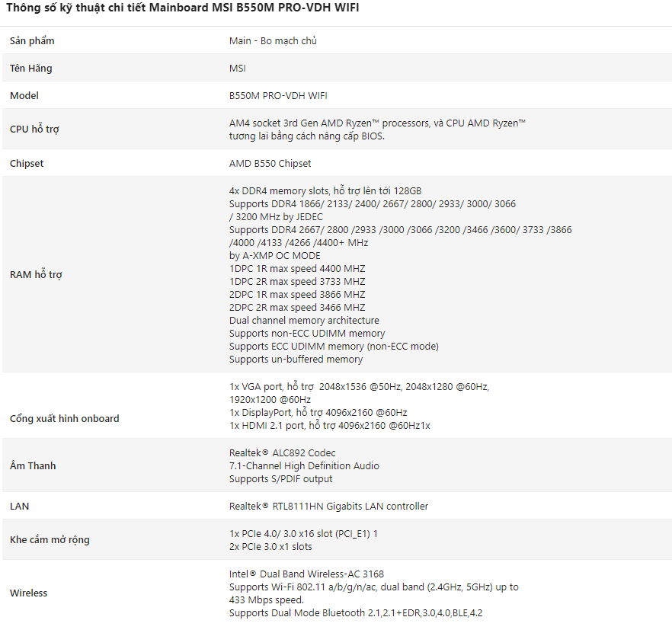672x633 pixels.
Task: Click the MSI brand value
Action: [x=238, y=68]
